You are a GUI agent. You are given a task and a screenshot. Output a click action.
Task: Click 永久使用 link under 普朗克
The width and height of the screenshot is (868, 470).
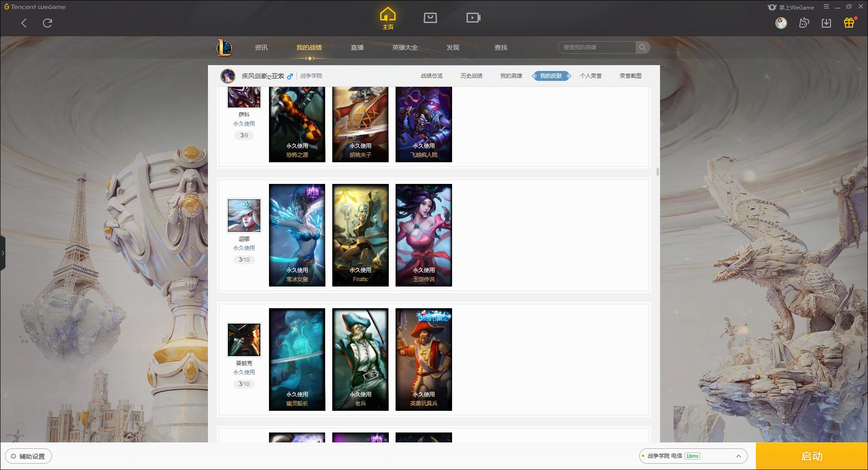[x=244, y=372]
